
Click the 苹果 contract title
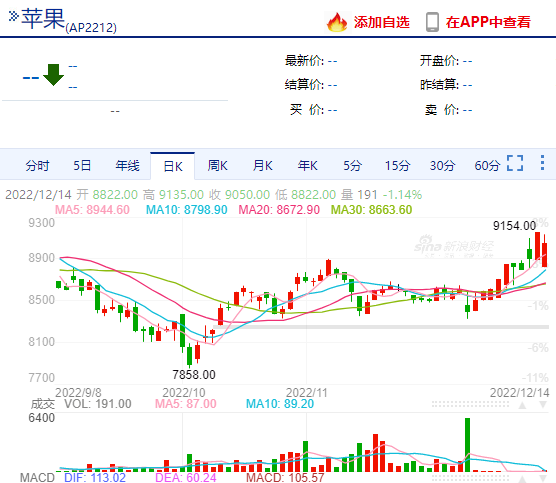(x=43, y=18)
